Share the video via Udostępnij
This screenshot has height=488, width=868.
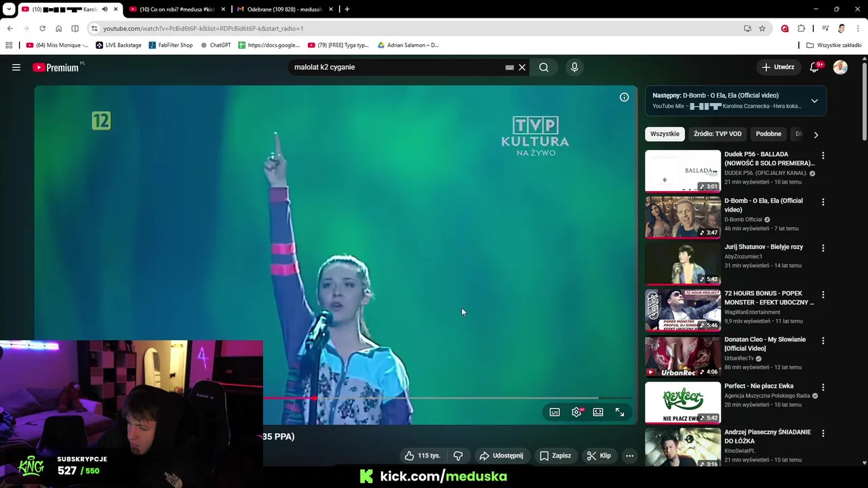pyautogui.click(x=501, y=455)
